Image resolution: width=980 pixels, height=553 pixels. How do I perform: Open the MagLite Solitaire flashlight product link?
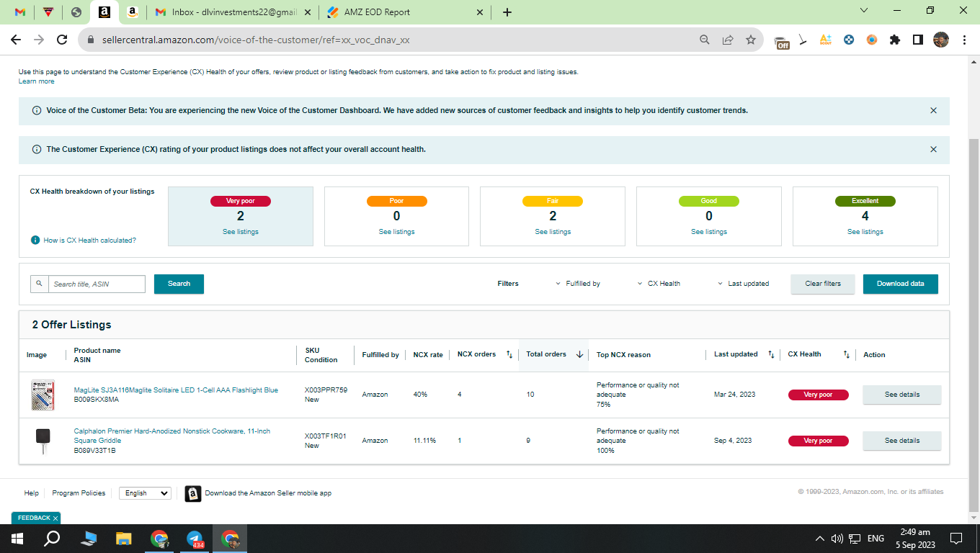pyautogui.click(x=176, y=390)
